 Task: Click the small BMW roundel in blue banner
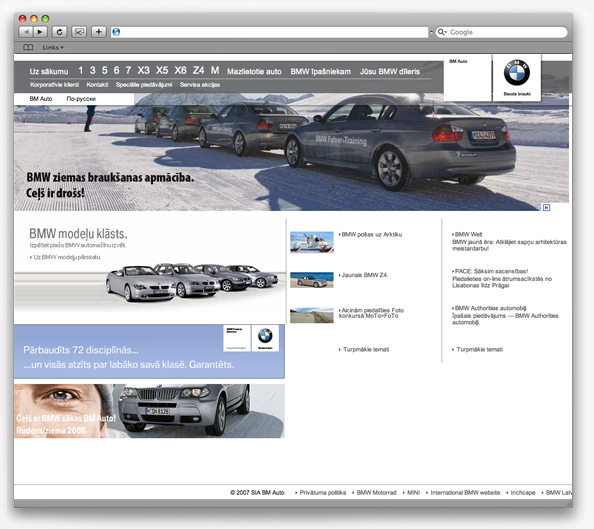[265, 336]
